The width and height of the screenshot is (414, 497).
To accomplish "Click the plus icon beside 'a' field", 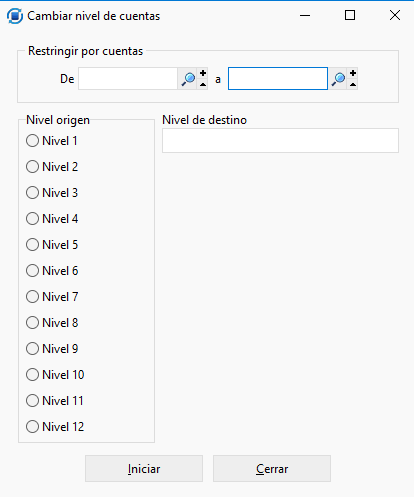I will [353, 73].
